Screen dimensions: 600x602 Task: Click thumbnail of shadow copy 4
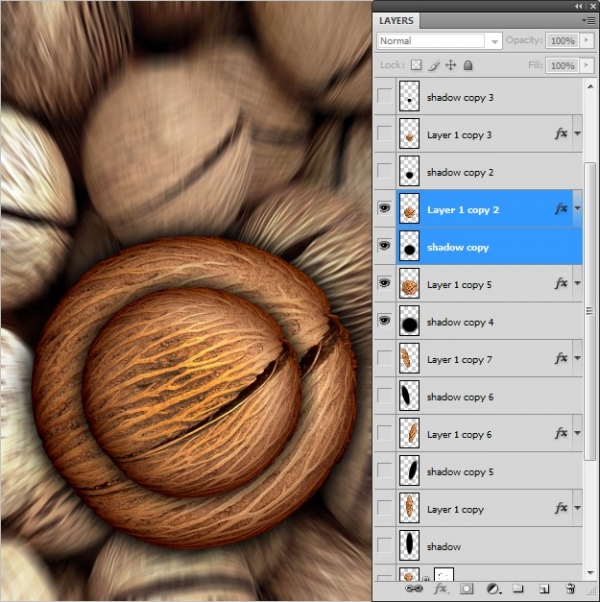[409, 321]
